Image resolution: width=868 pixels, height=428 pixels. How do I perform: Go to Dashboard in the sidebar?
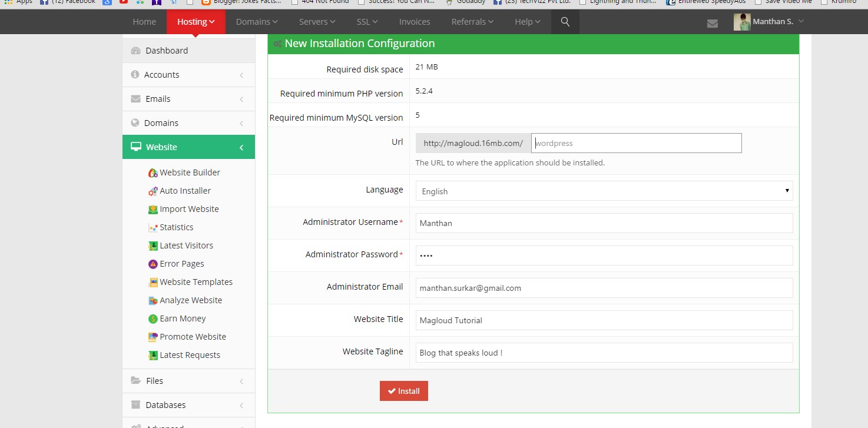click(167, 51)
